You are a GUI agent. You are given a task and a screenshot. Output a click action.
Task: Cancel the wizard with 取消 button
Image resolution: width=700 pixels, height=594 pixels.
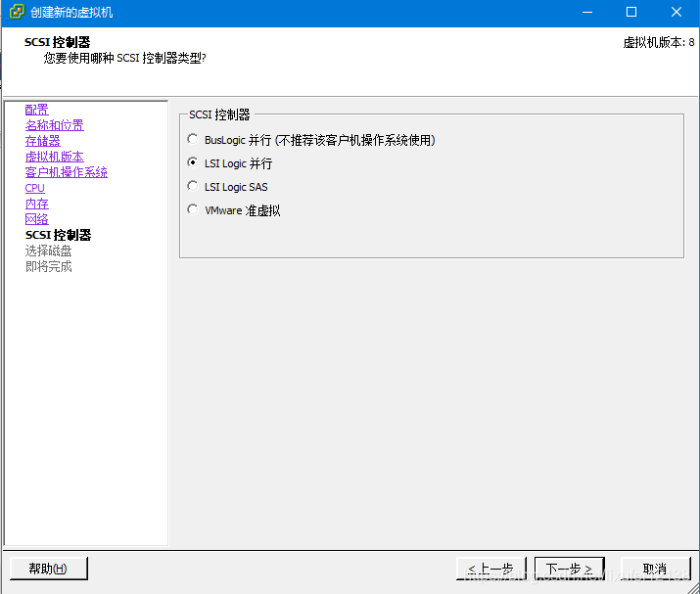point(655,569)
